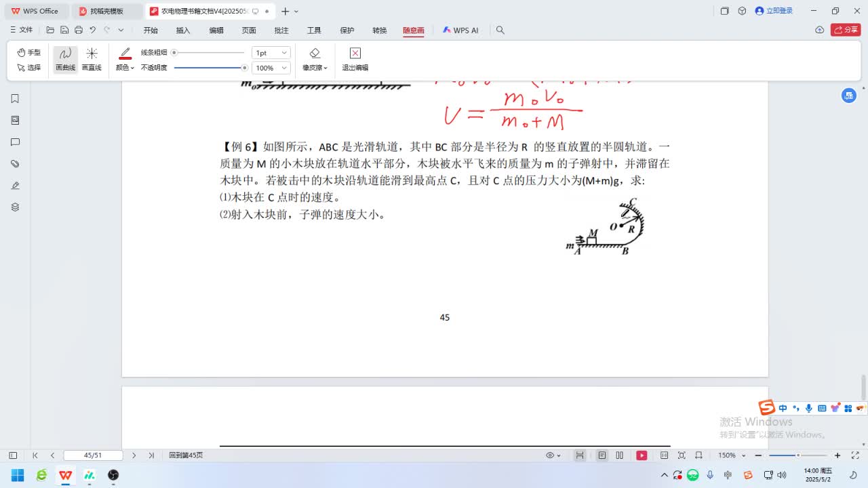Open the attachments paperclip panel
Screen dimensions: 868x488
click(x=15, y=164)
